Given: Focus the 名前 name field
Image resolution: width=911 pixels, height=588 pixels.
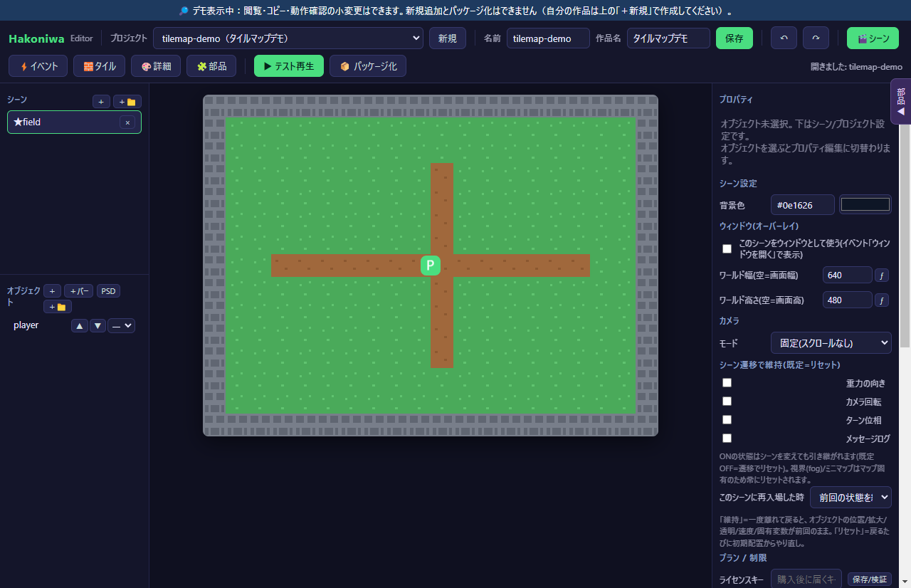Looking at the screenshot, I should 548,38.
